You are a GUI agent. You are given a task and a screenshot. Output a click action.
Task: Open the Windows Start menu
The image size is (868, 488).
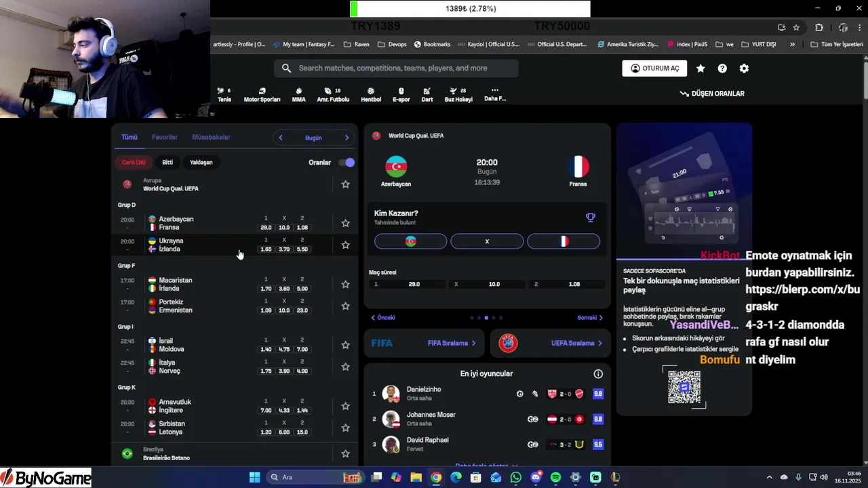coord(254,477)
